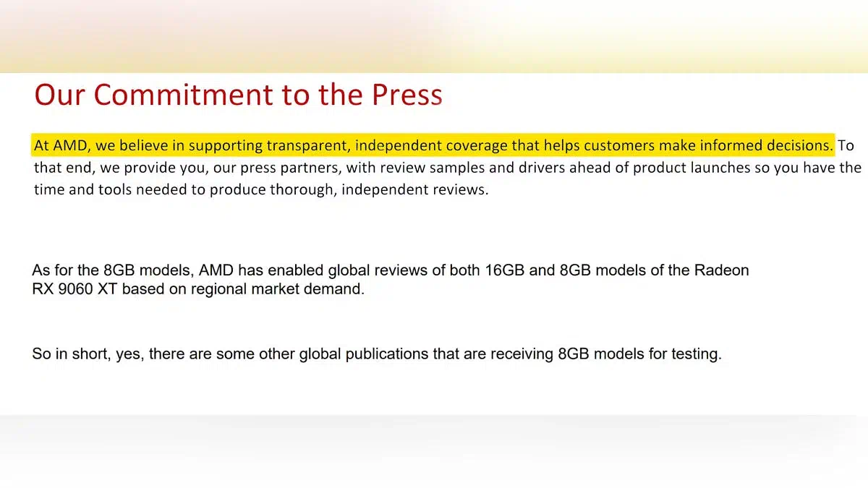This screenshot has height=488, width=868.
Task: Click "As for the 8GB models" sentence opening
Action: 114,270
